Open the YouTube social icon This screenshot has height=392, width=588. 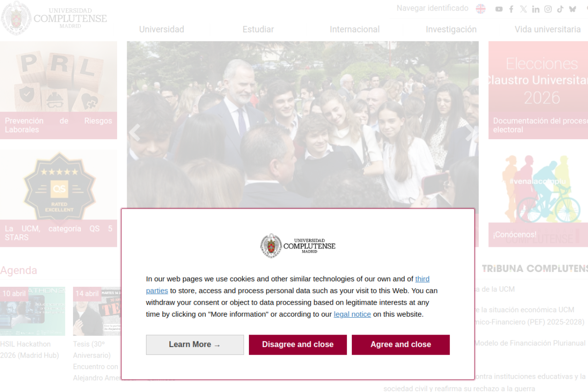[499, 9]
